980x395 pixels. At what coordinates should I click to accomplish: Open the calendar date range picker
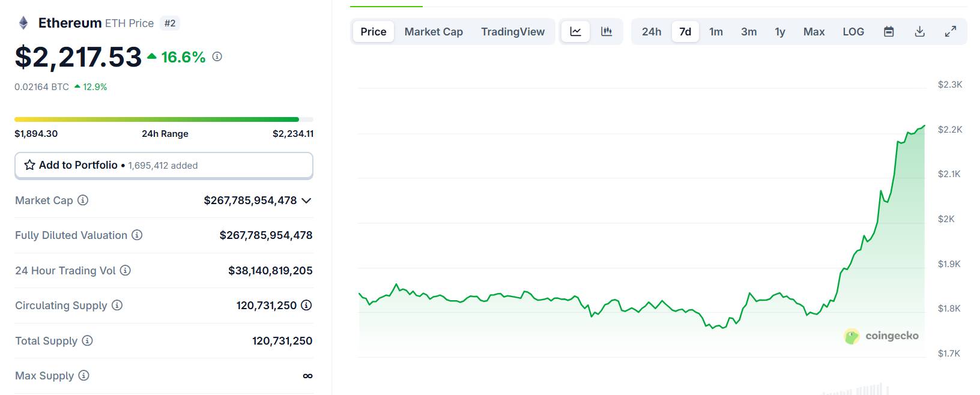click(889, 32)
